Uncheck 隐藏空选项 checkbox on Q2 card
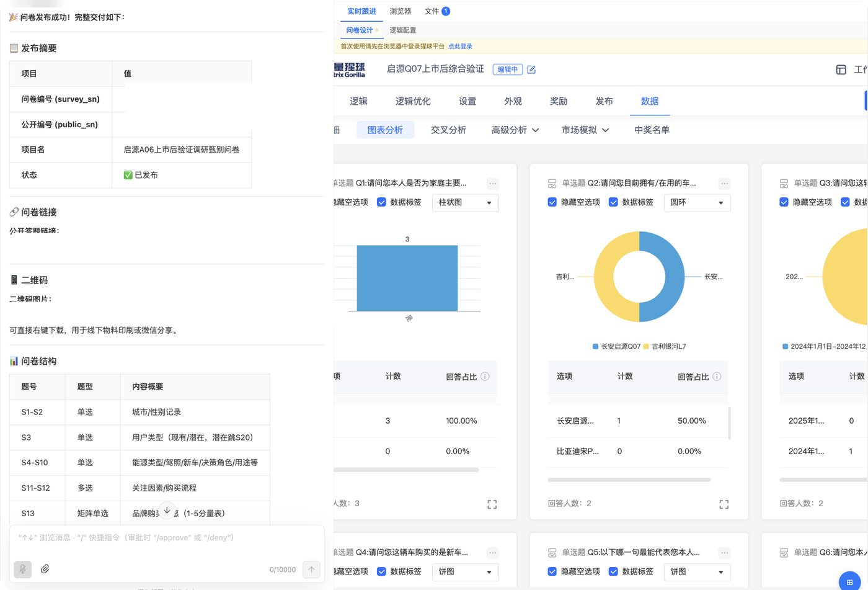 (552, 202)
